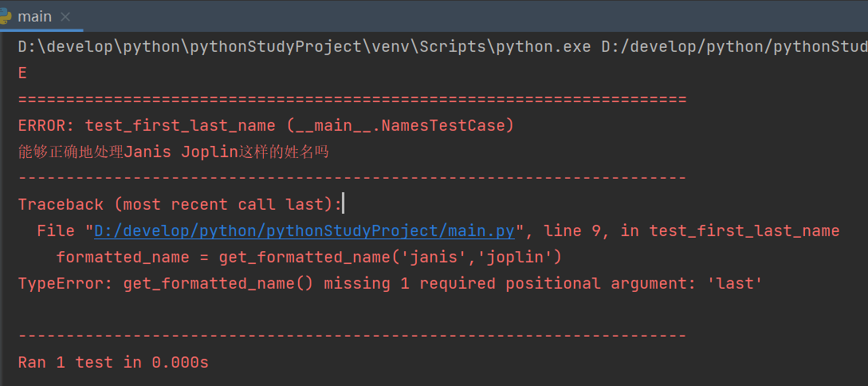Image resolution: width=868 pixels, height=386 pixels.
Task: Click the dashed separator above Ran 1 test
Action: pos(351,336)
